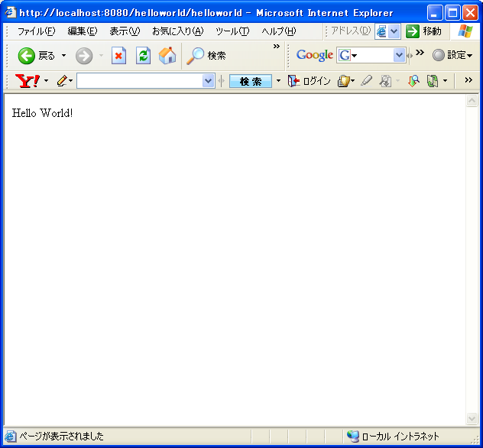Click the IE page icon in address bar
The height and width of the screenshot is (448, 483).
click(x=381, y=31)
